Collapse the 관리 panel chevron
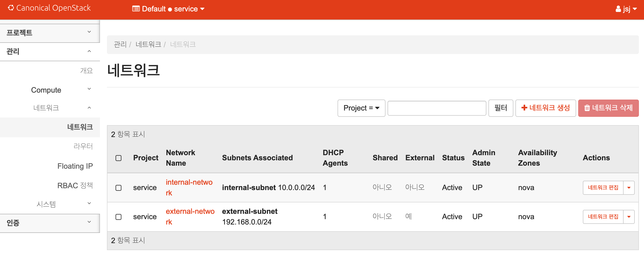 (89, 51)
